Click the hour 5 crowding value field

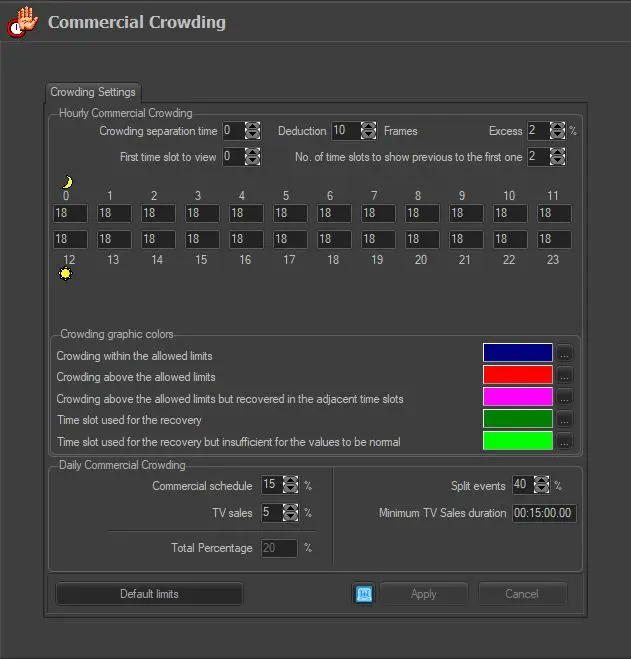pos(291,213)
